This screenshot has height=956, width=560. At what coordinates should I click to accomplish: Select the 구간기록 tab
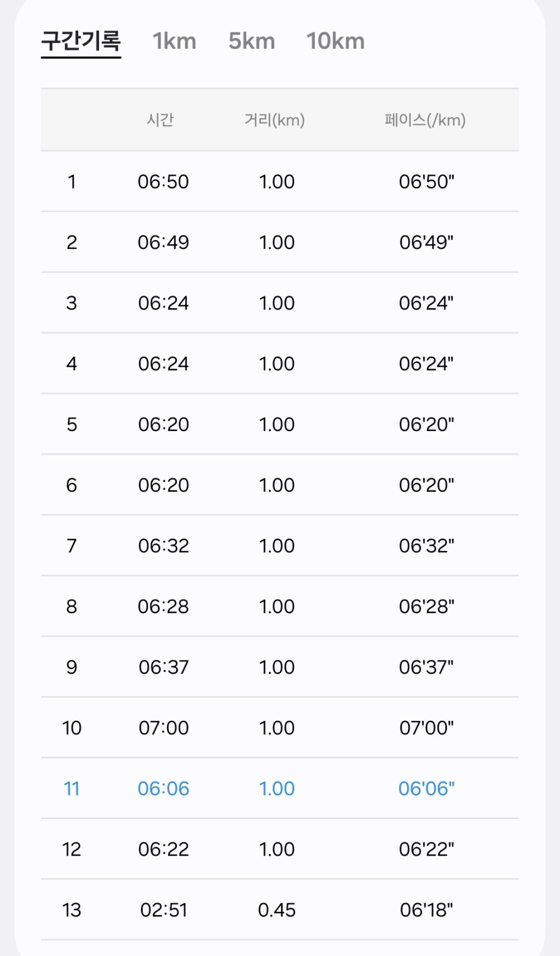pyautogui.click(x=81, y=41)
